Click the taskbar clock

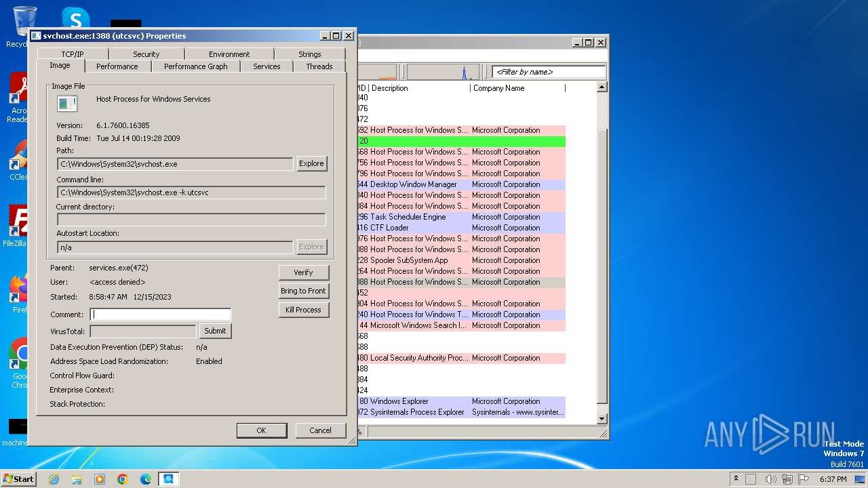[x=833, y=479]
